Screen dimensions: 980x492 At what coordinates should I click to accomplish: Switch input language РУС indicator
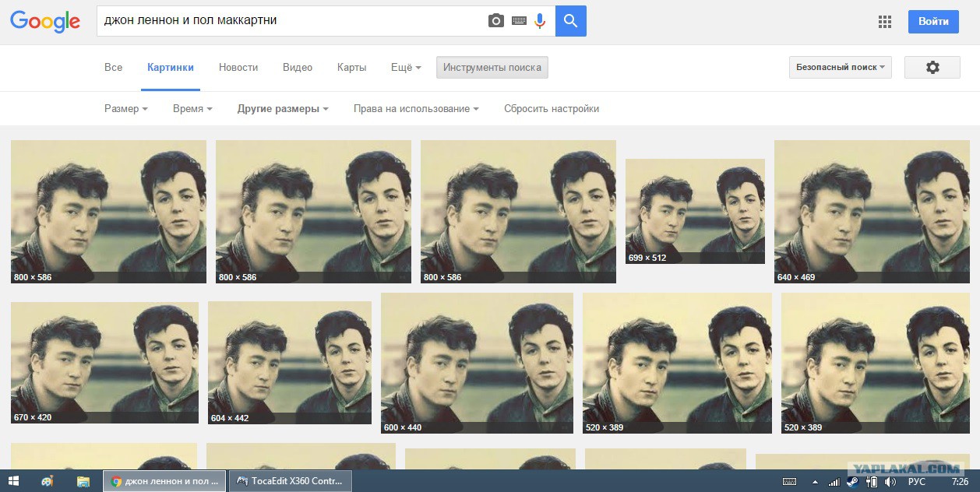917,482
